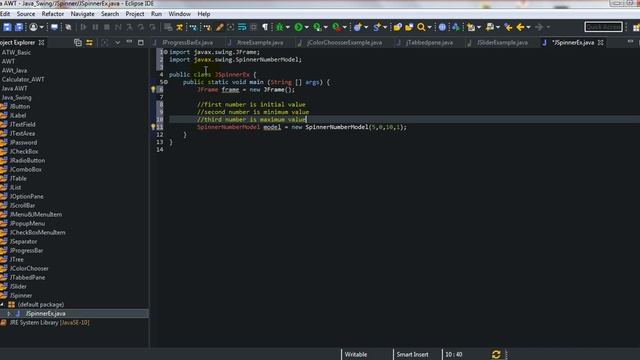Close the JSpinnerEx.java editor tab

600,42
